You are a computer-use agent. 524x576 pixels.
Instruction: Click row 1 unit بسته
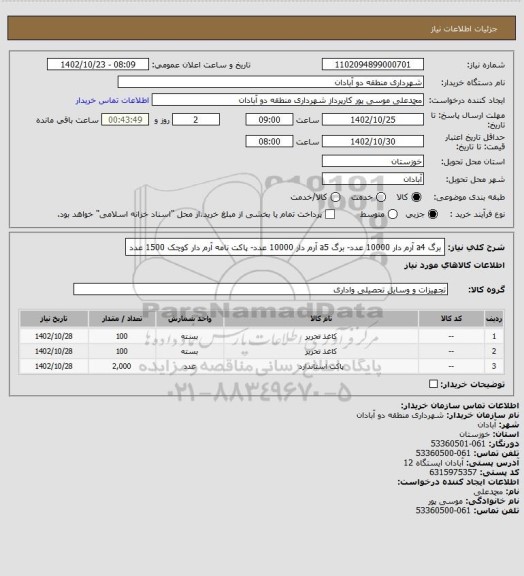coord(190,336)
